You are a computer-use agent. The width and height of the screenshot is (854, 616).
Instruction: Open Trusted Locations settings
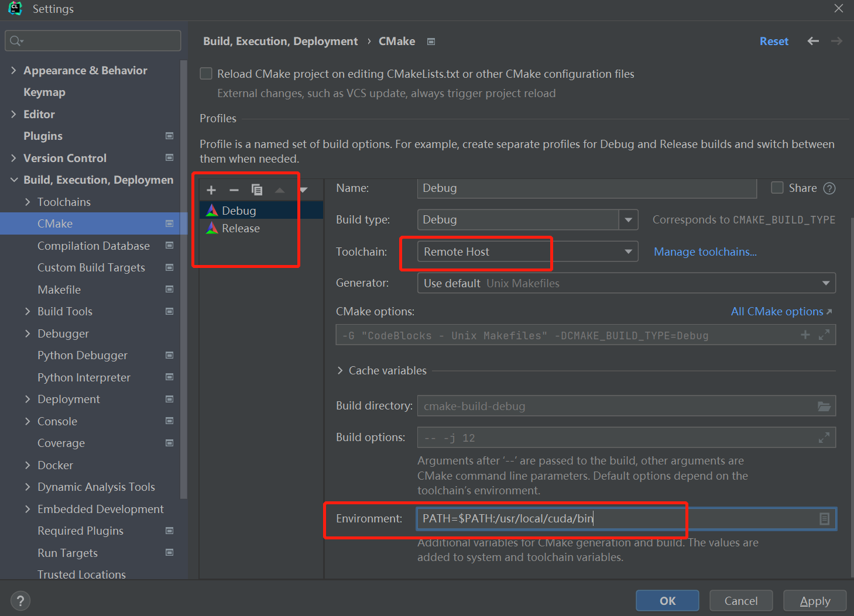(x=81, y=574)
